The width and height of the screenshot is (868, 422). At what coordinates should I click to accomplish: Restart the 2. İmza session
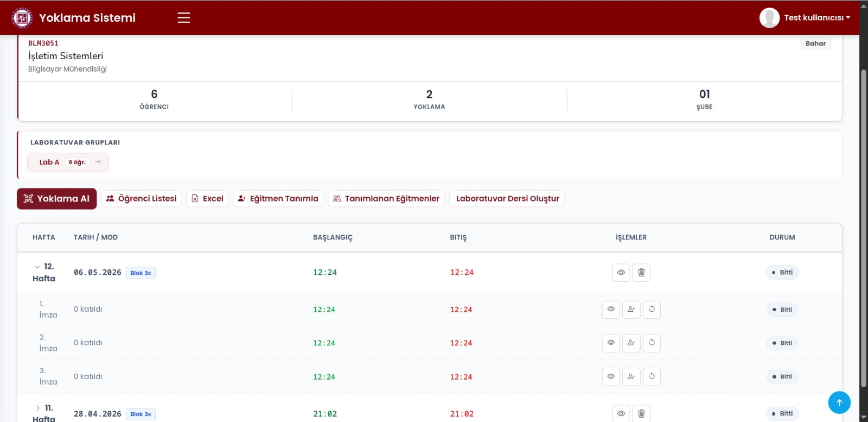click(652, 343)
